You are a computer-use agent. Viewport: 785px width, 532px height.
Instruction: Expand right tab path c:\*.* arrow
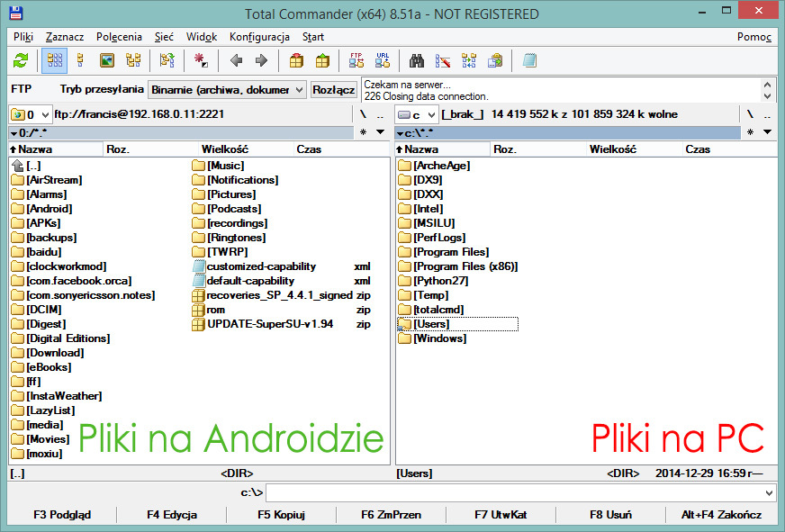tap(400, 133)
